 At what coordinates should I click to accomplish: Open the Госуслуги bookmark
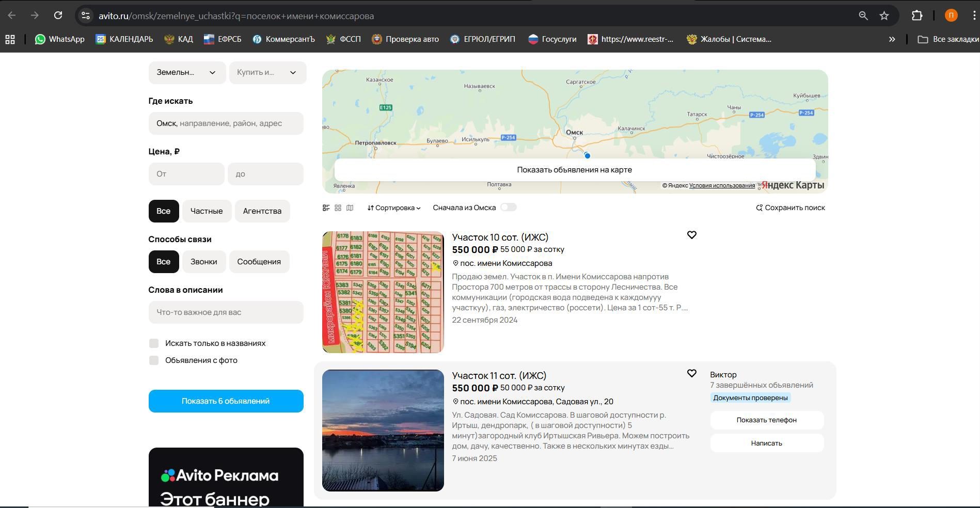click(x=552, y=39)
